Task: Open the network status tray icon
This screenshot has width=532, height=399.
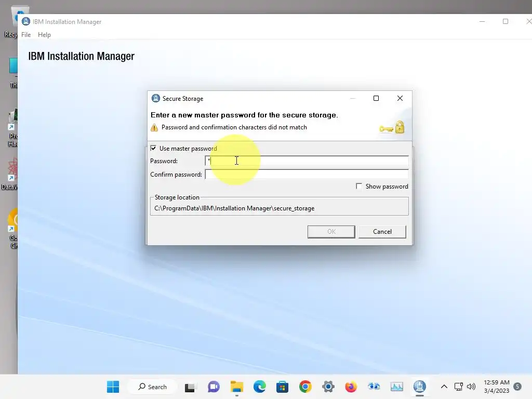Action: pos(458,387)
